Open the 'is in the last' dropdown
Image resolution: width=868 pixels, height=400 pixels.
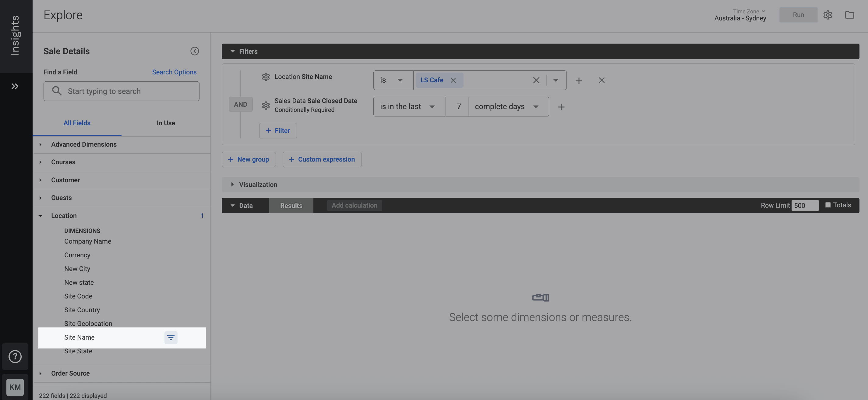click(409, 107)
